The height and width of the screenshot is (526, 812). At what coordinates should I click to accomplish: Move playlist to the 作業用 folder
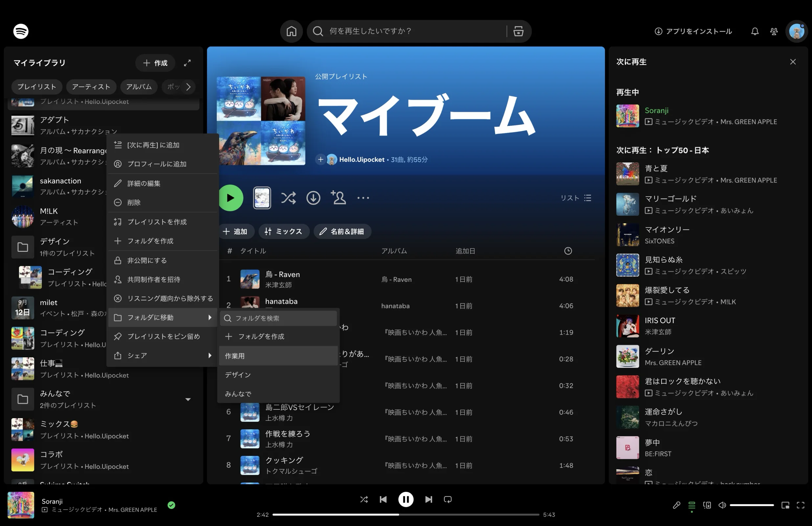pos(278,356)
